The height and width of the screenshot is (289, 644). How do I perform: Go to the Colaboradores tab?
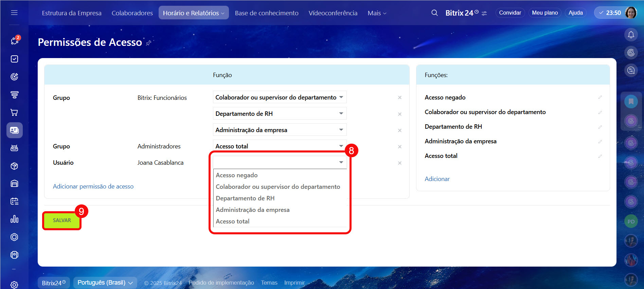[x=132, y=13]
